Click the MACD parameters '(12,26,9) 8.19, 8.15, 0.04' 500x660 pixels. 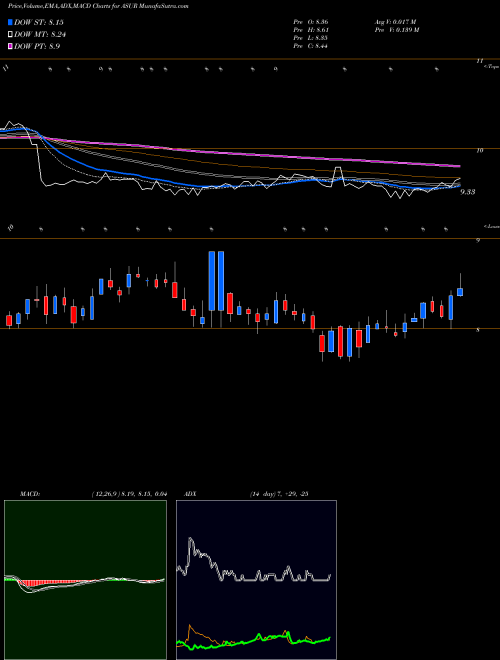[x=129, y=494]
